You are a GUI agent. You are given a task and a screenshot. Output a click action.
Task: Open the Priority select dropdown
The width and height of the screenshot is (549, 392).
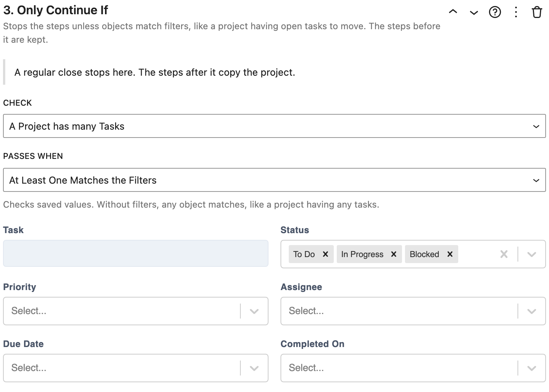(136, 311)
